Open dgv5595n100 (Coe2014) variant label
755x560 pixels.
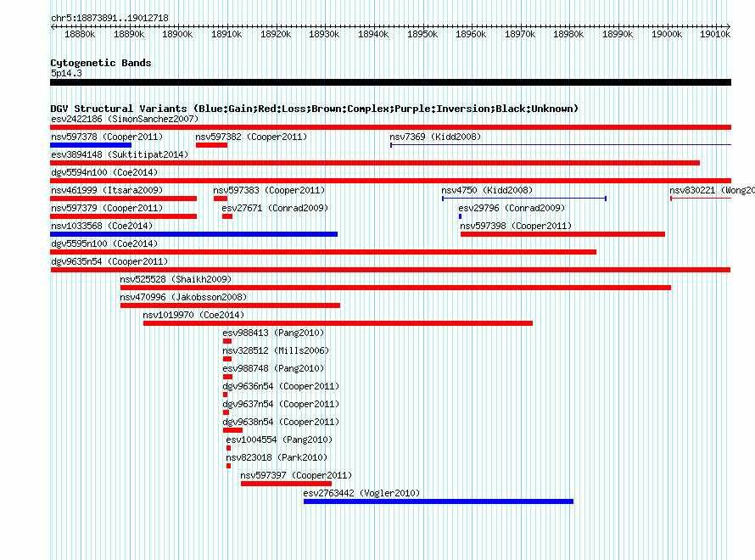[104, 244]
